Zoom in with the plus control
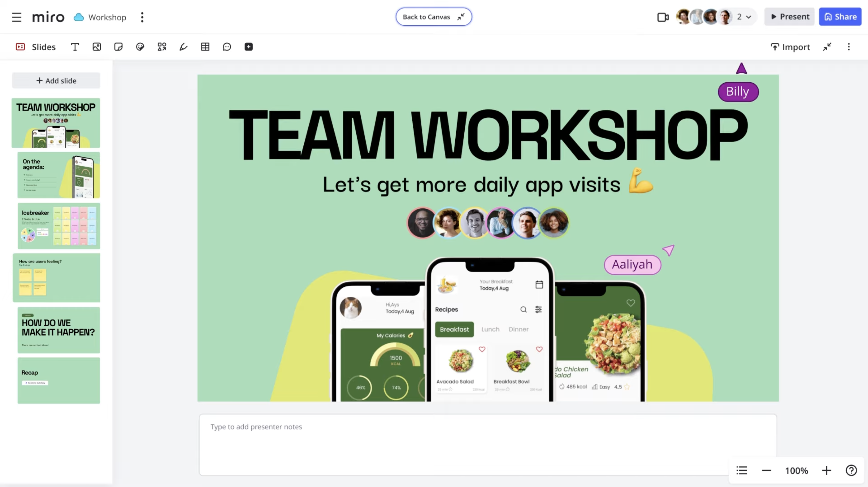Viewport: 868px width, 487px height. (826, 470)
